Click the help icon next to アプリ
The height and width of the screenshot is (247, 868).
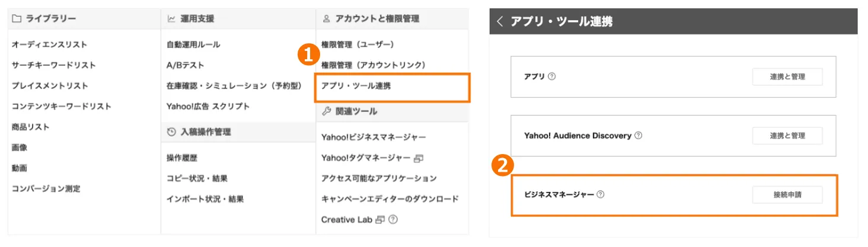click(552, 76)
